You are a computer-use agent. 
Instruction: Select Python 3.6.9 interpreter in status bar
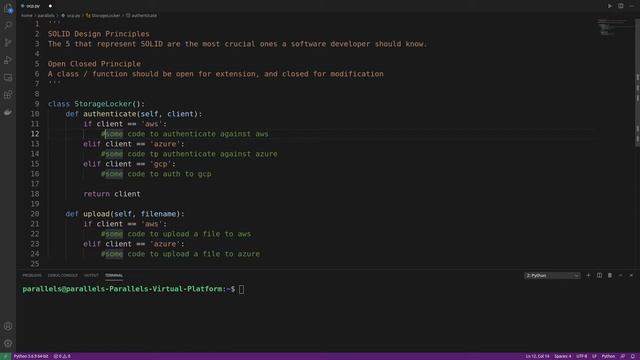tap(31, 356)
